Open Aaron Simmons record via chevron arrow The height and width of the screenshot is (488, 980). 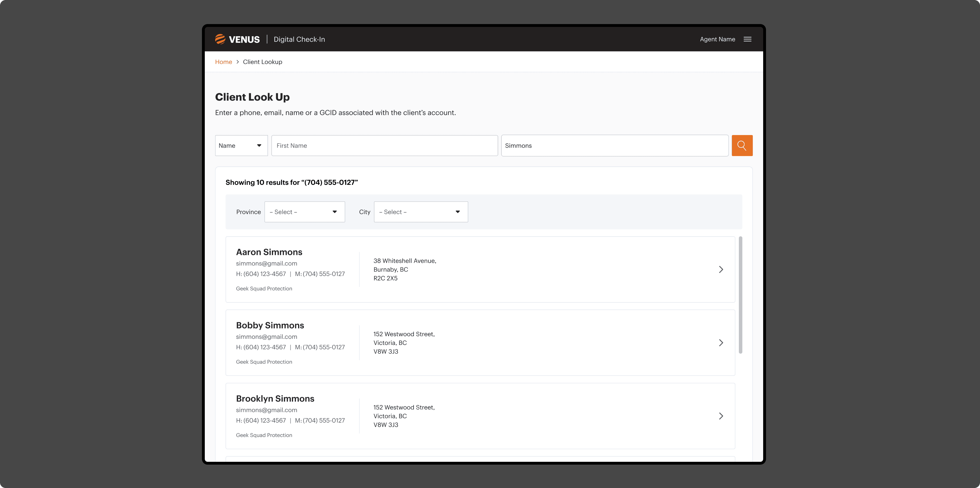[721, 269]
